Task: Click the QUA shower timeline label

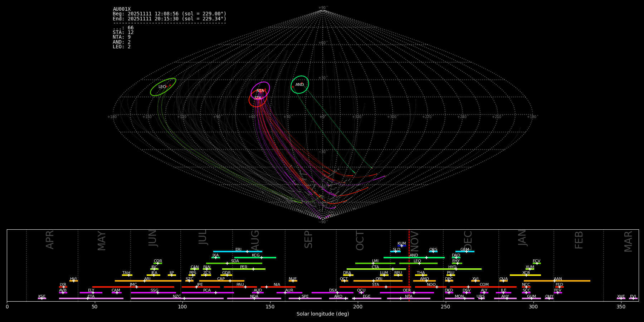Action: pyautogui.click(x=503, y=279)
